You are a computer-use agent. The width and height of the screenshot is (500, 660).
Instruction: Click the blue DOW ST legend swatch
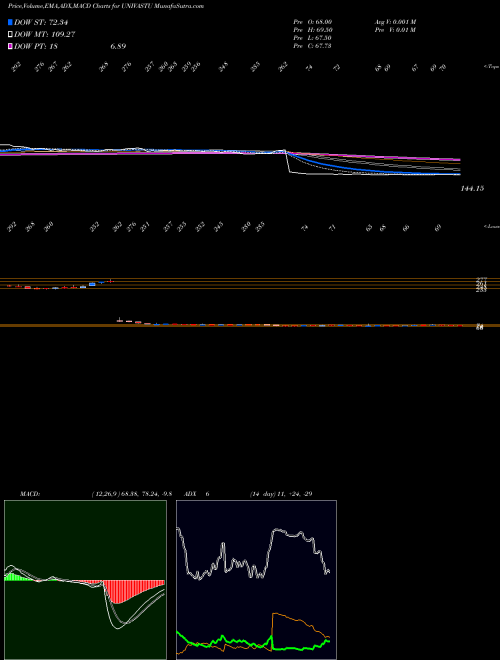tap(10, 22)
